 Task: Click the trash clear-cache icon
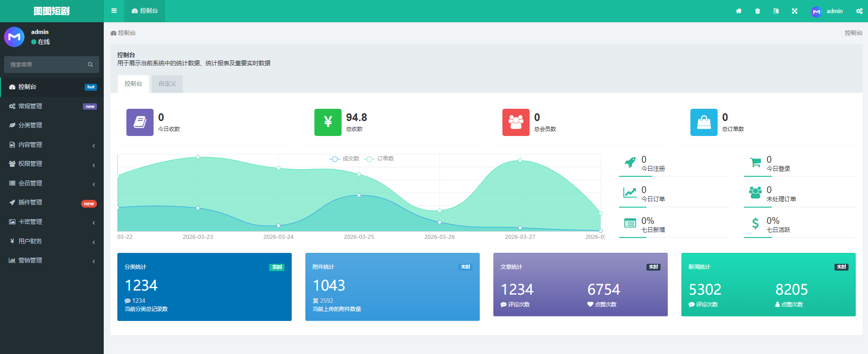point(757,11)
